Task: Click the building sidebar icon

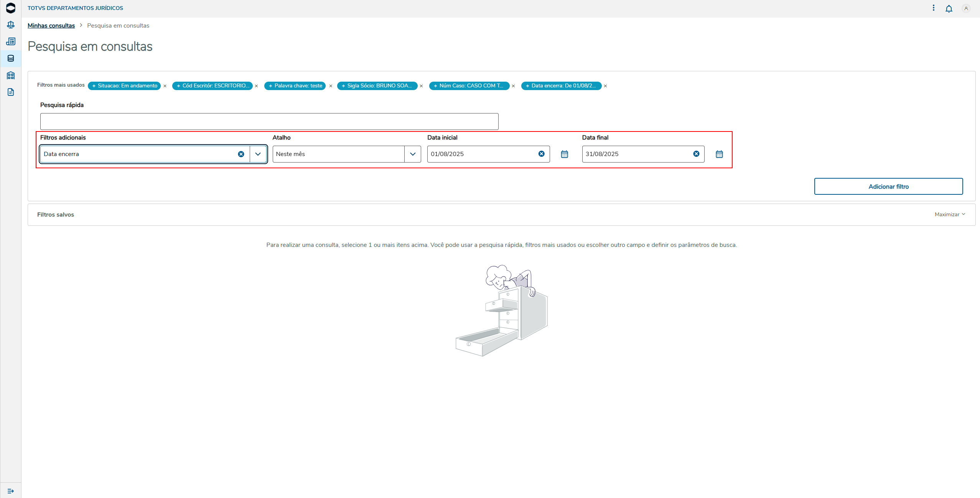Action: (11, 75)
